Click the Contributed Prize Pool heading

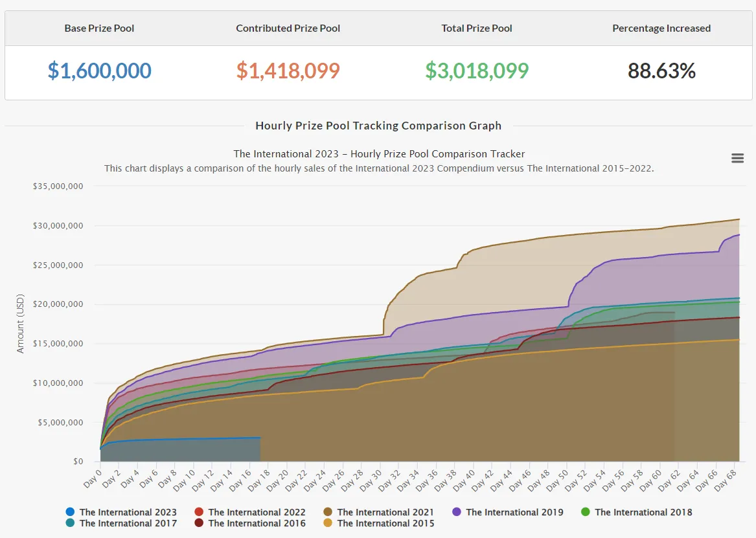288,28
